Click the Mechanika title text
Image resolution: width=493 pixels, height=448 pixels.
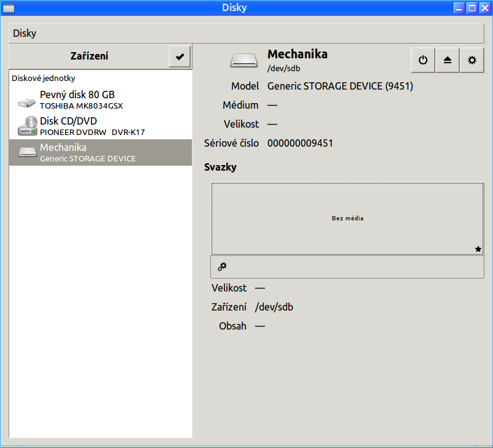point(297,54)
